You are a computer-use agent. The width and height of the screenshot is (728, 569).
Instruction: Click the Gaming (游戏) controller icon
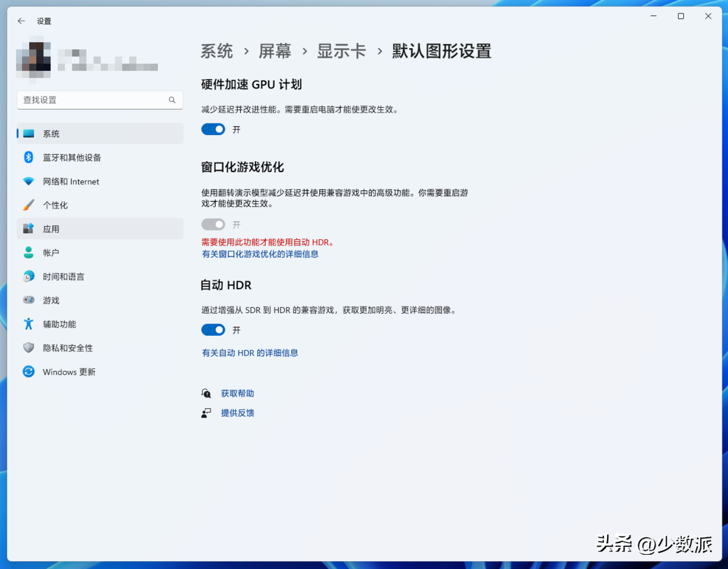point(29,300)
